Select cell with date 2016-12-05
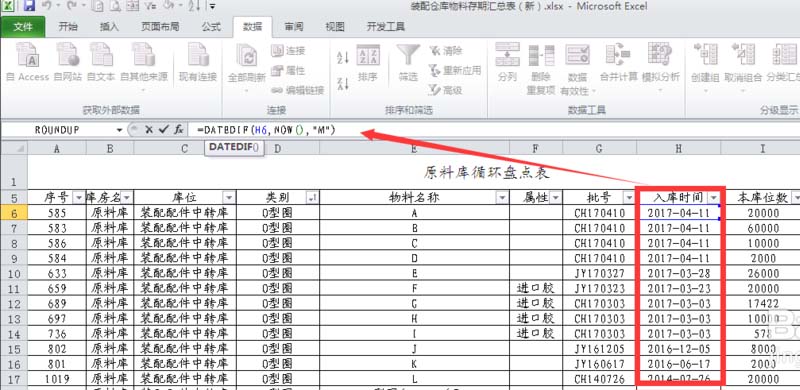This screenshot has width=800, height=390. (679, 349)
